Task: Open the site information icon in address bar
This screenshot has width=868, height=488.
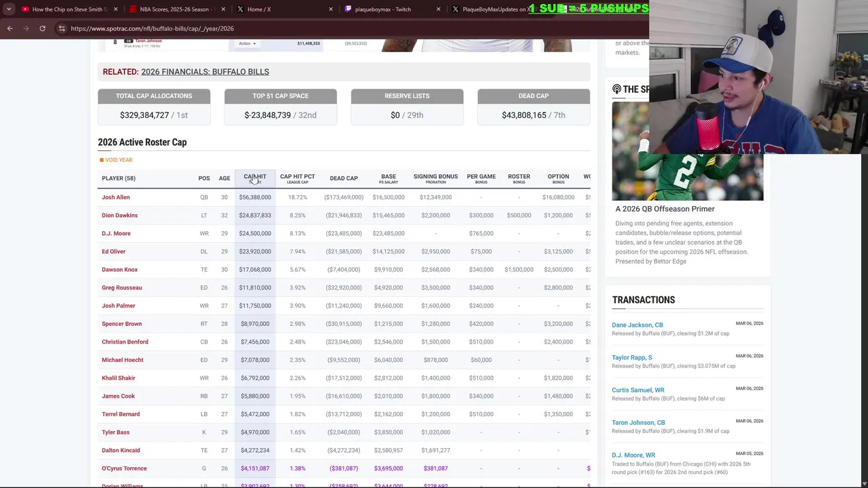Action: coord(61,28)
